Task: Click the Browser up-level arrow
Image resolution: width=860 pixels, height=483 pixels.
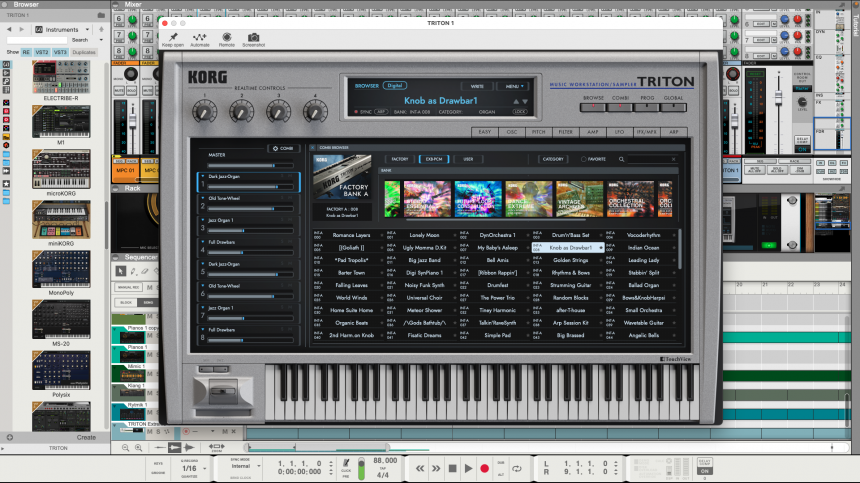Action: [x=101, y=29]
